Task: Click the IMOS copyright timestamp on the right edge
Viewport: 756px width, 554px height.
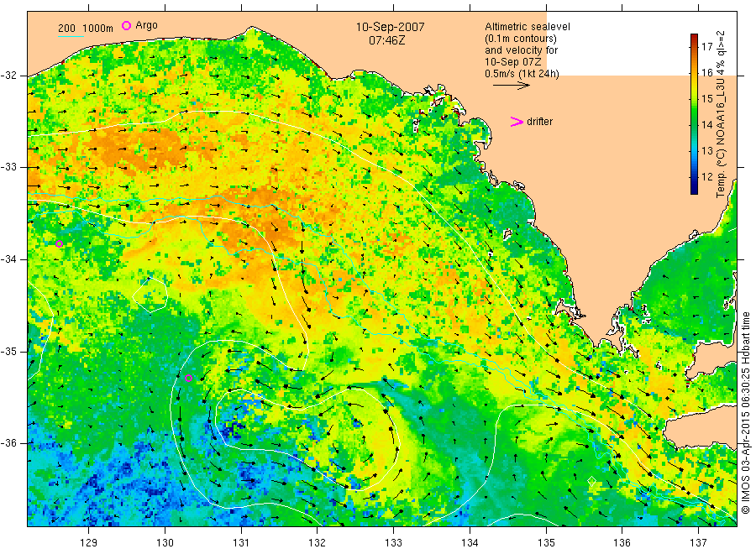Action: [x=745, y=412]
